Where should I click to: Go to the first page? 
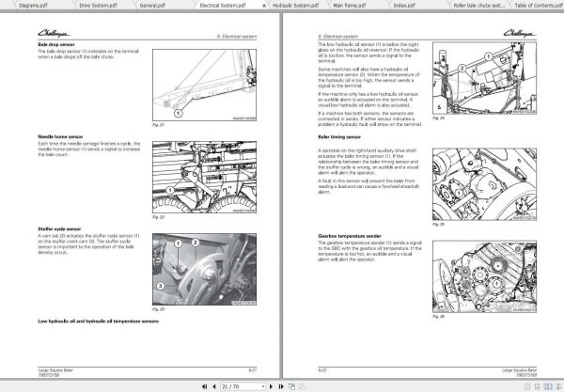point(204,386)
